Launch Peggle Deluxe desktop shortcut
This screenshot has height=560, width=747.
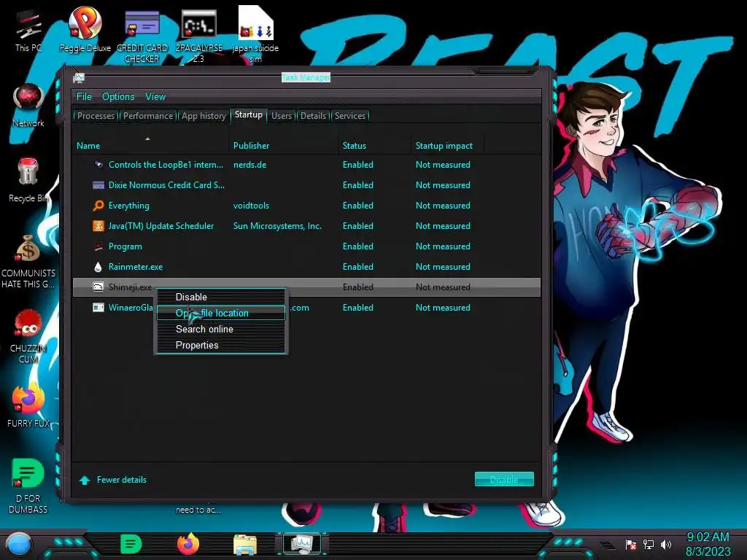pos(85,29)
